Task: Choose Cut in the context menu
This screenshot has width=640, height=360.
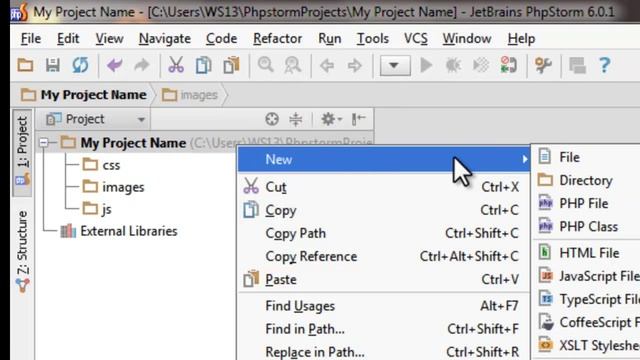Action: point(384,187)
